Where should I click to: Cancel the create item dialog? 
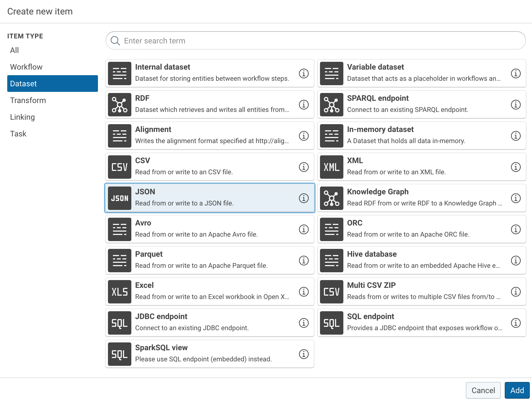(x=483, y=390)
